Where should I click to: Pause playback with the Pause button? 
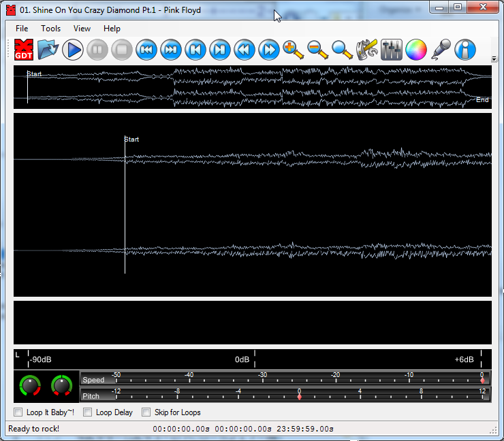[x=97, y=50]
